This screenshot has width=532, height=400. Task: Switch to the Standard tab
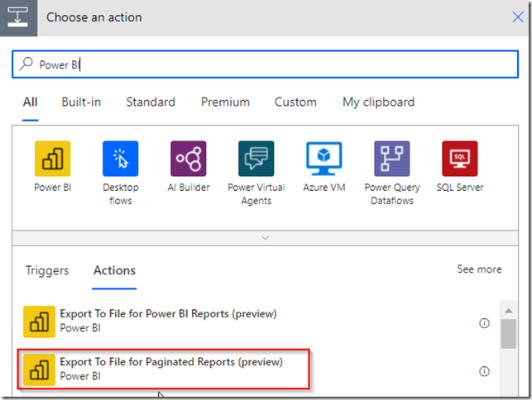click(x=151, y=102)
